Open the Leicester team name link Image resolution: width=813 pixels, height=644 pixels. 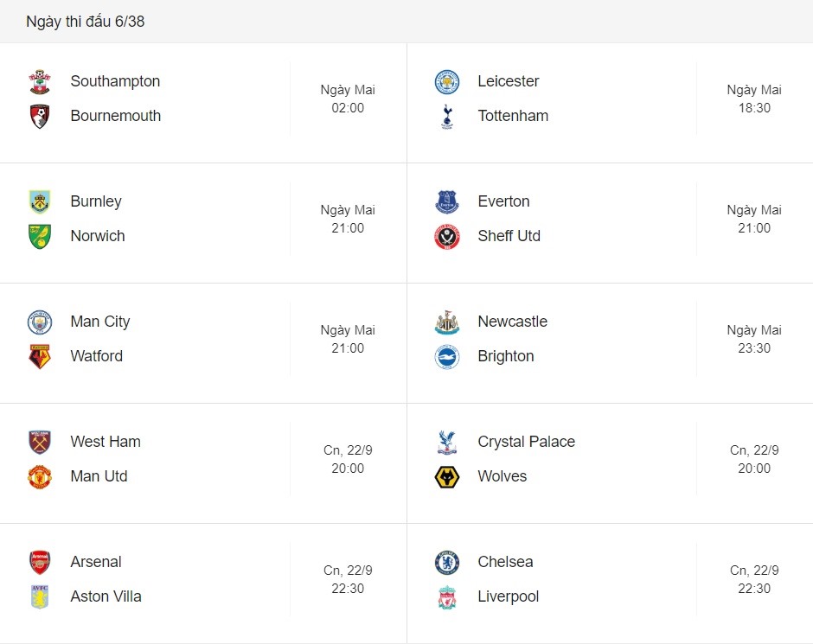point(509,81)
